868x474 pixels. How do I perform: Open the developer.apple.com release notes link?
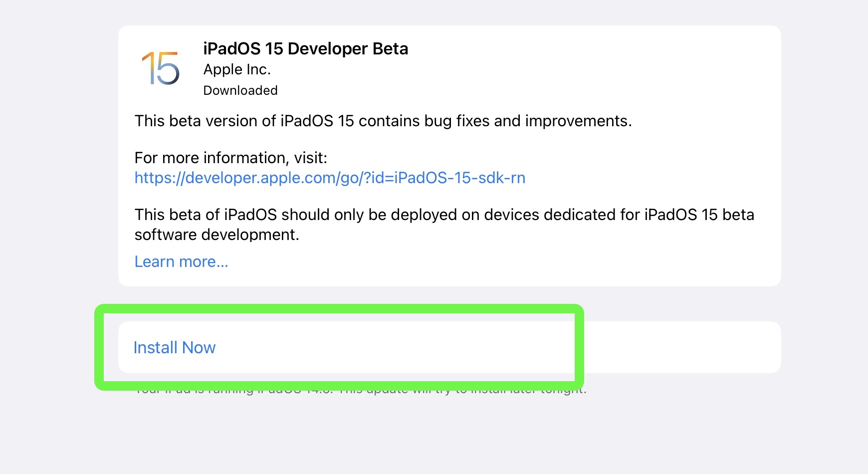coord(330,178)
